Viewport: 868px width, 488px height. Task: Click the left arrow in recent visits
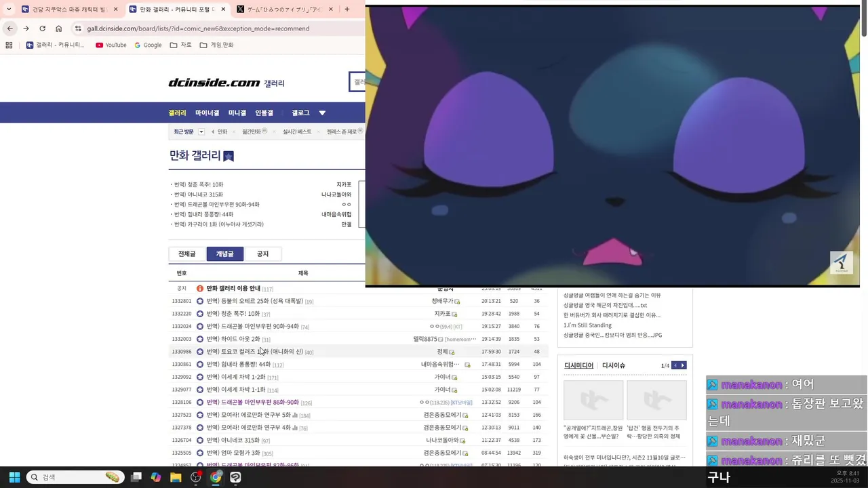(213, 131)
